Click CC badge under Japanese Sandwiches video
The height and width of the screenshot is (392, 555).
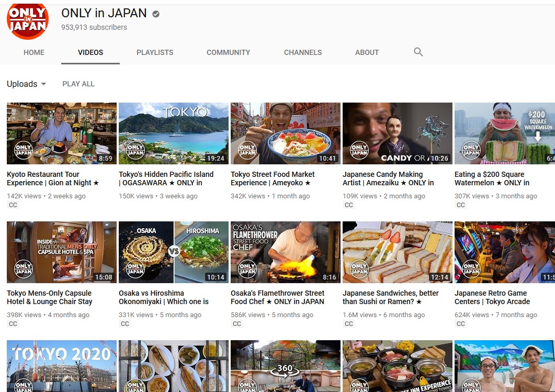[x=349, y=324]
